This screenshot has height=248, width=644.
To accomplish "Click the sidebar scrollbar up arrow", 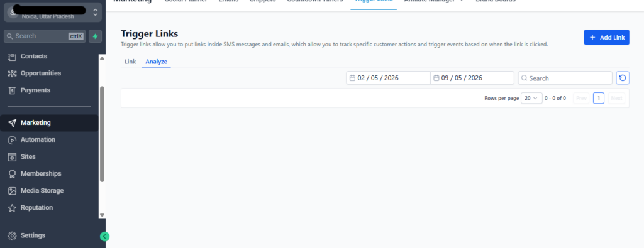I will [x=103, y=58].
